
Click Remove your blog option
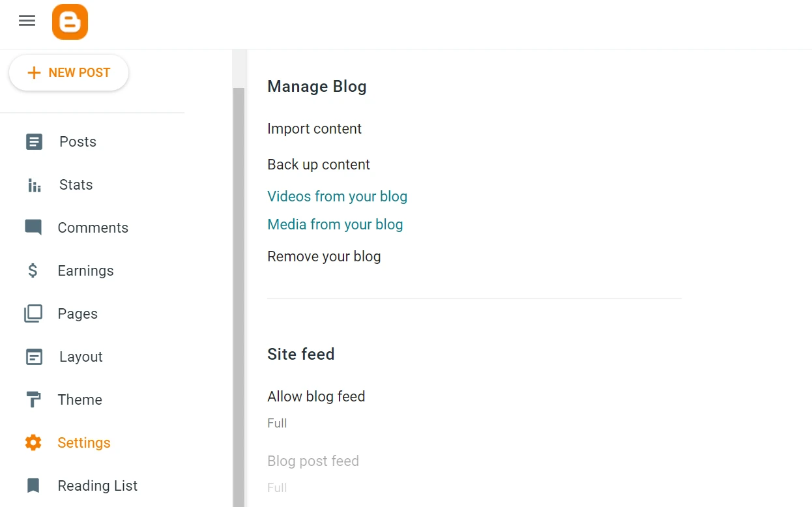click(324, 256)
